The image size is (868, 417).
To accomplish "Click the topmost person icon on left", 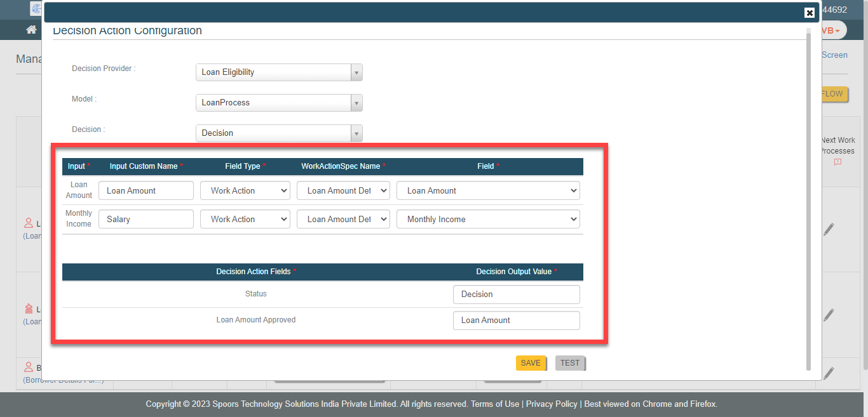I will [28, 223].
